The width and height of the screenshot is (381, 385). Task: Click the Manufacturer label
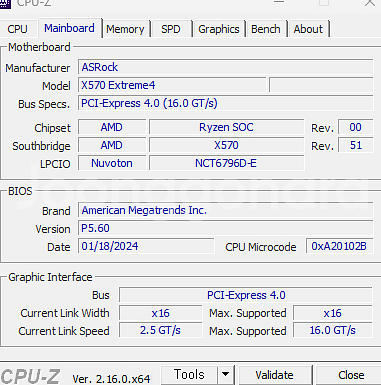pyautogui.click(x=38, y=68)
